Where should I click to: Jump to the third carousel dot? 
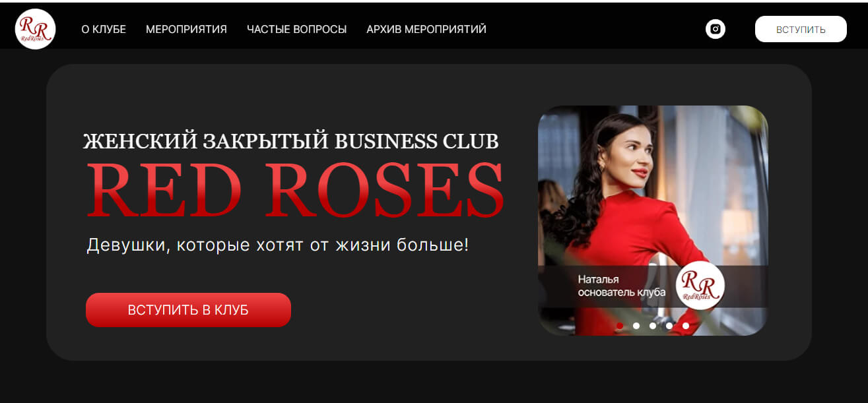(653, 326)
